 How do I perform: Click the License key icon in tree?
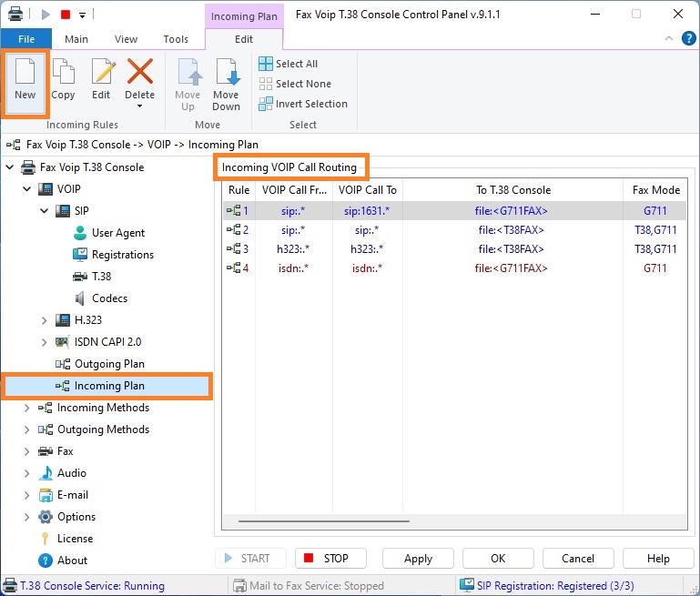pos(45,539)
